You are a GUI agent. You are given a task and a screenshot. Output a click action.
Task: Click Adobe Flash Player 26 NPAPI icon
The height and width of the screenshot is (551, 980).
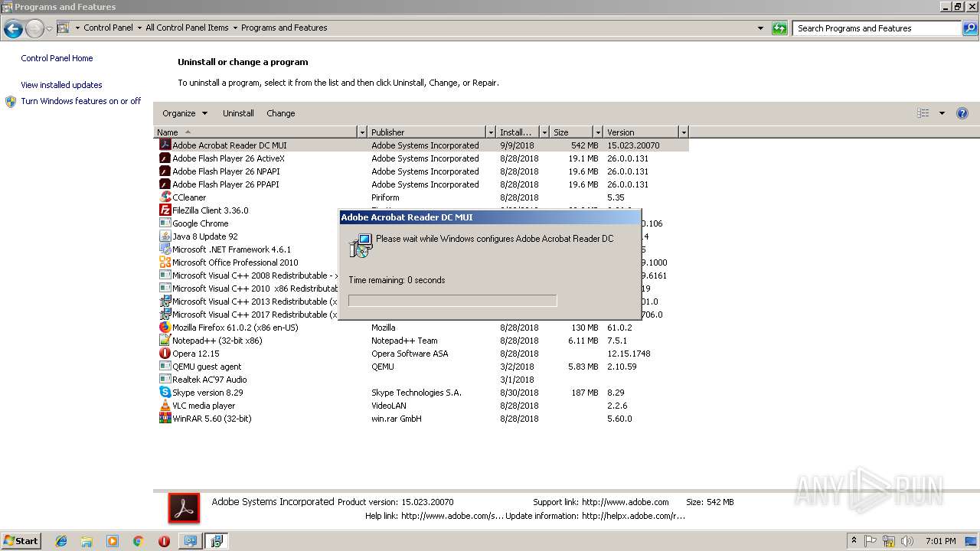pos(165,171)
